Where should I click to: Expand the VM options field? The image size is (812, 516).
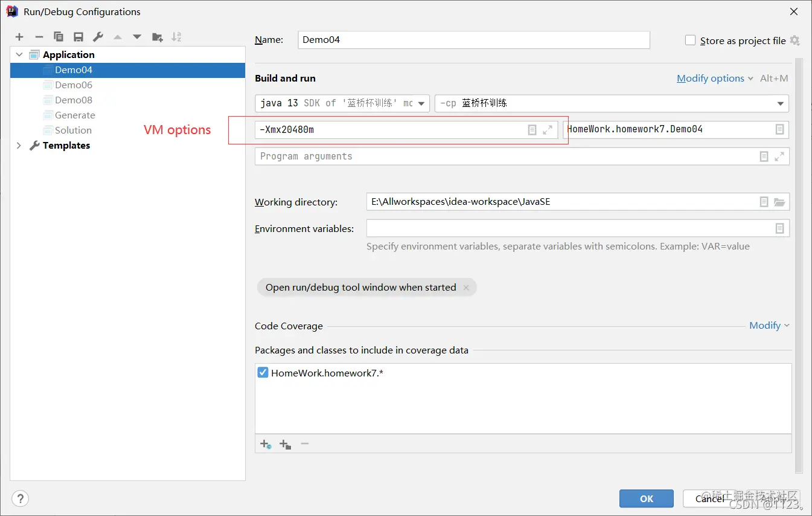(x=548, y=130)
